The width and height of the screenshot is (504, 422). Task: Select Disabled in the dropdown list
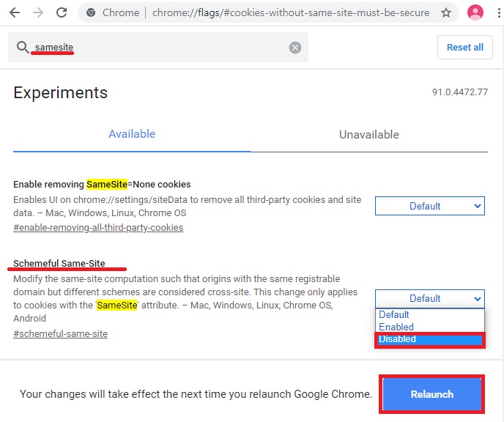click(x=429, y=339)
